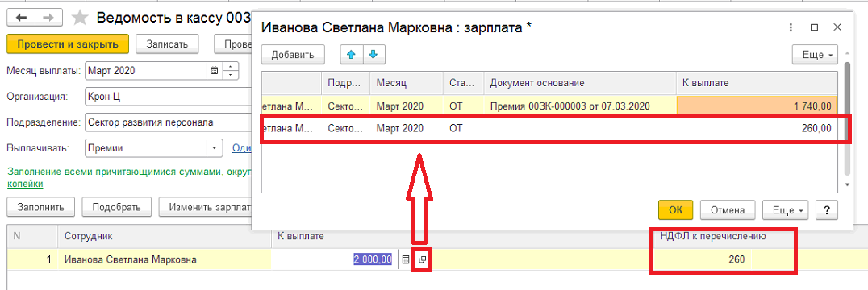868x290 pixels.
Task: Expand the top Еще dropdown in the dialog
Action: 816,55
